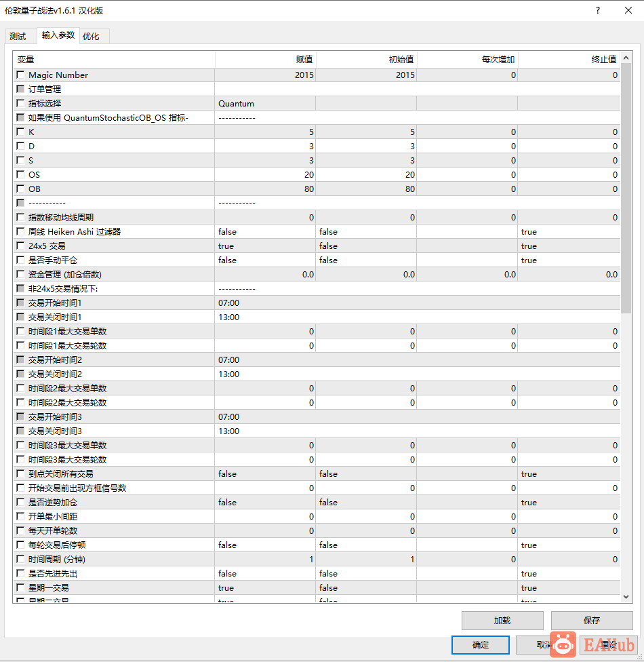Click the OB 赋值 value 80

[x=265, y=189]
